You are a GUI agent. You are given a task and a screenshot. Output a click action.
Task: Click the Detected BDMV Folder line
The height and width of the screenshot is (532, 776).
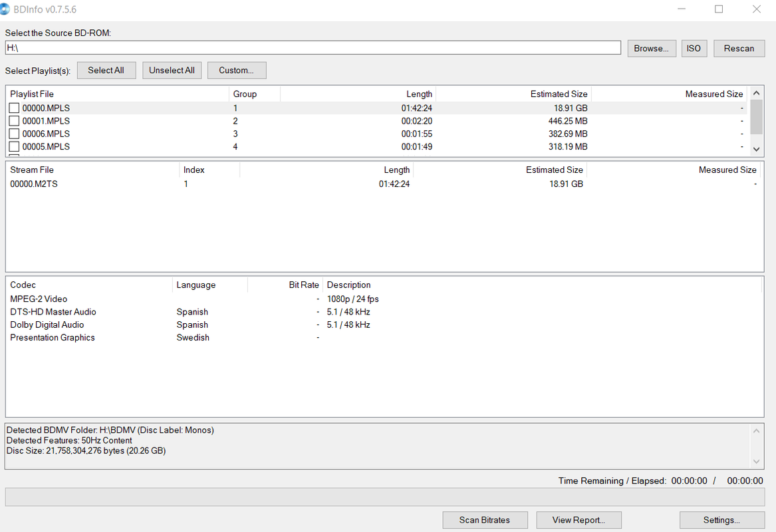(x=110, y=430)
